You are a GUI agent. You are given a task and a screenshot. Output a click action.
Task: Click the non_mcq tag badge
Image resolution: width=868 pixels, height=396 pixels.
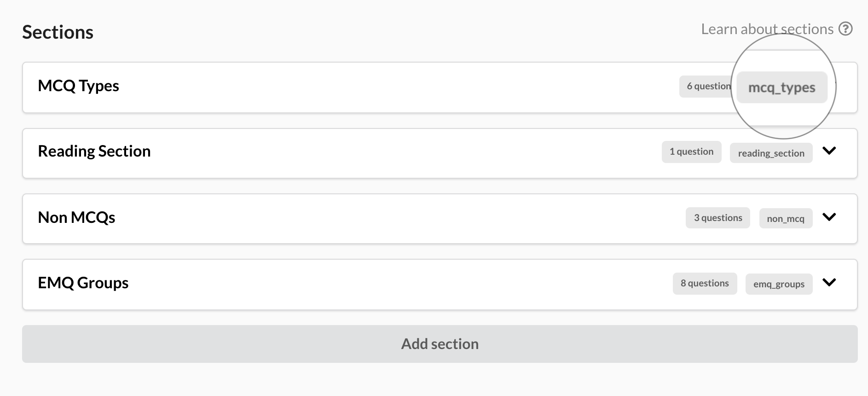point(786,219)
